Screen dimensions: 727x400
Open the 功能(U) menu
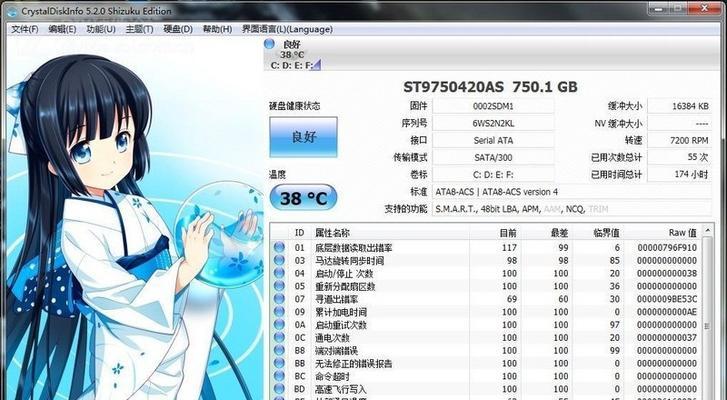101,29
